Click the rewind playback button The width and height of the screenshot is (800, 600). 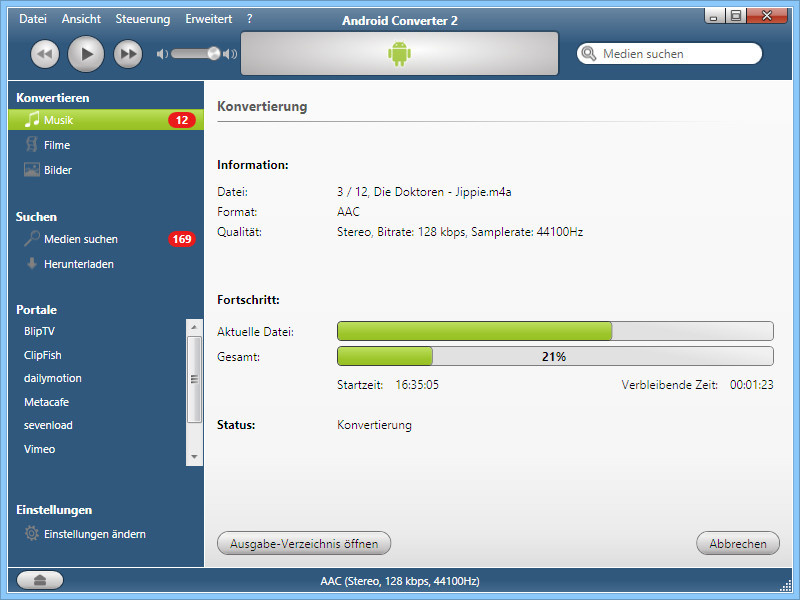coord(45,54)
